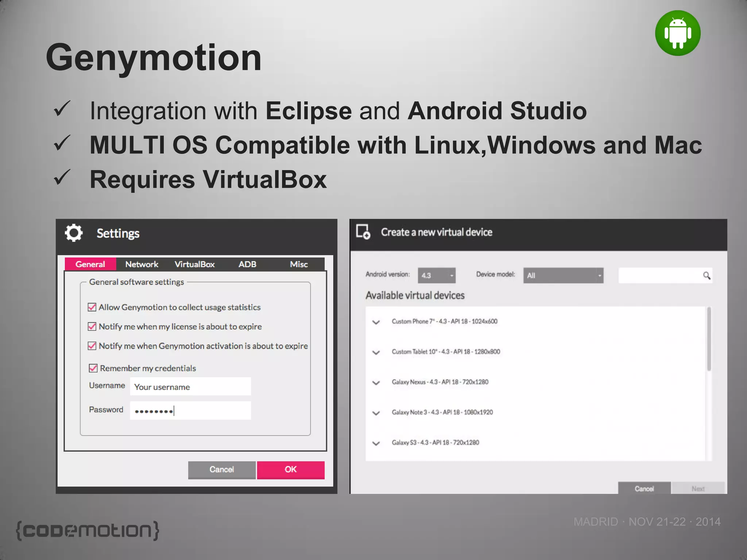
Task: Switch to the VirtualBox tab
Action: pos(194,264)
